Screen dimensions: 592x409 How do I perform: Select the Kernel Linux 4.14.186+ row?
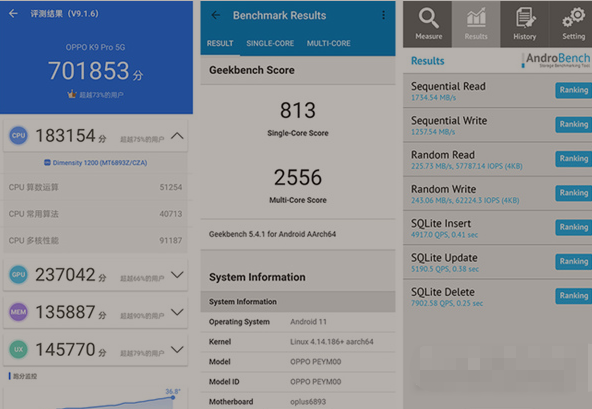click(x=298, y=342)
